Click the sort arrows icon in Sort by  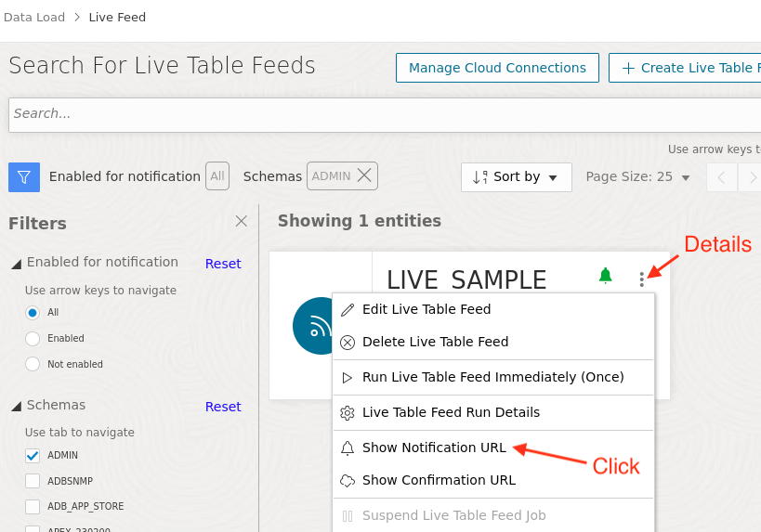[480, 177]
